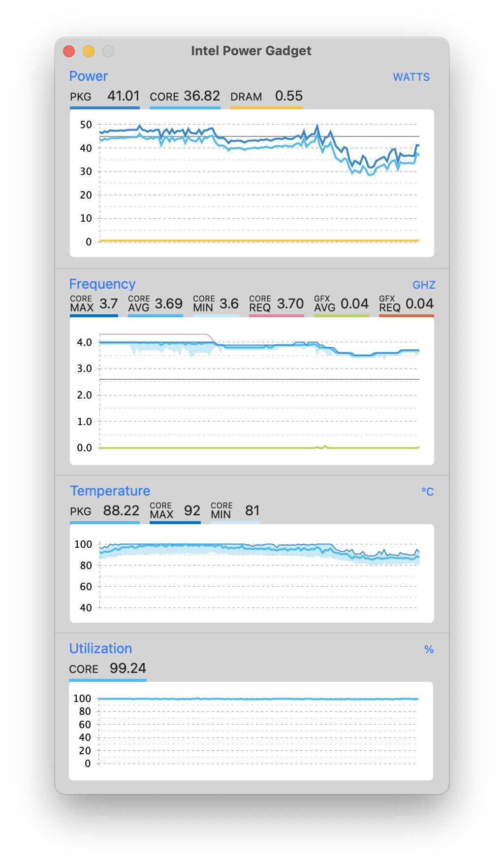
Task: Click the GHZ unit label
Action: (424, 285)
